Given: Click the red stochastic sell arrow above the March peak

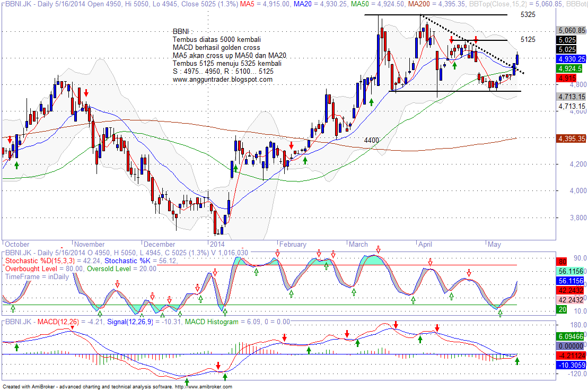Looking at the screenshot, I should pos(379,249).
